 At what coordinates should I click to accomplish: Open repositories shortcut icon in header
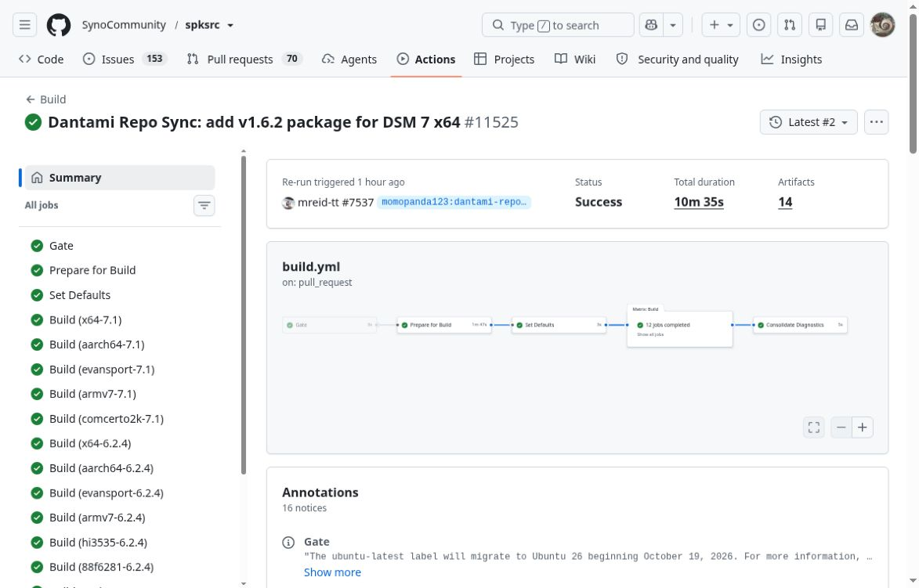(x=820, y=25)
